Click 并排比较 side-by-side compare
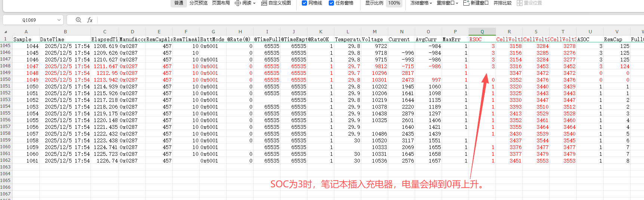The image size is (644, 200). coord(502,3)
